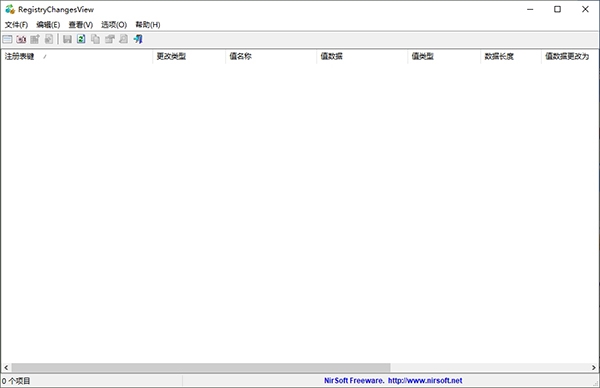Sort by the 值名称 column header
Image resolution: width=600 pixels, height=388 pixels.
[271, 56]
